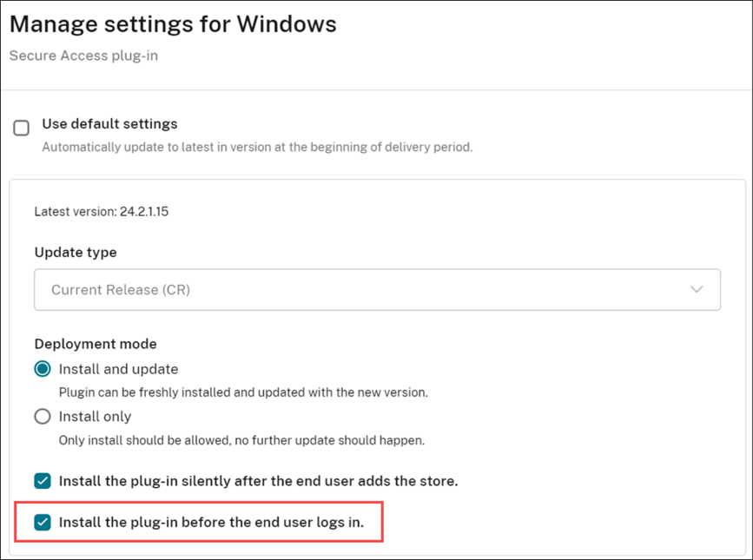Click the Secure Access plug-in subtitle
The width and height of the screenshot is (753, 560).
pos(83,56)
